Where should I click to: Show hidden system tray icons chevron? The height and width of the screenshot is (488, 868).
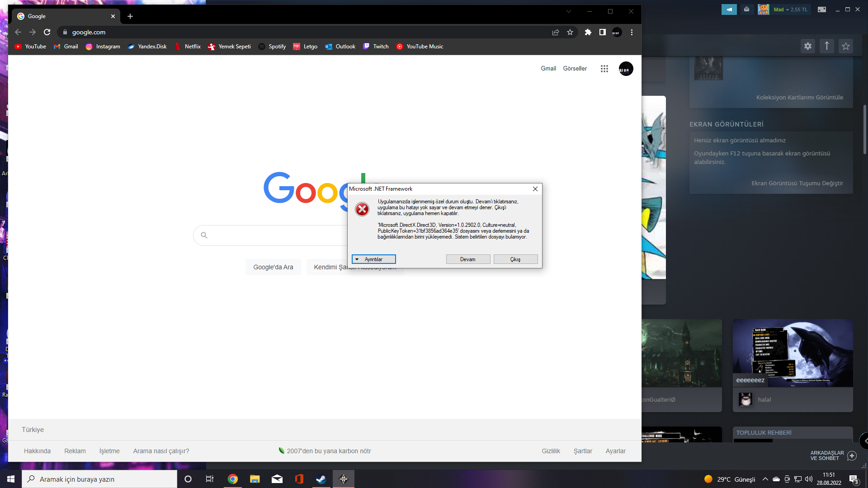point(765,479)
